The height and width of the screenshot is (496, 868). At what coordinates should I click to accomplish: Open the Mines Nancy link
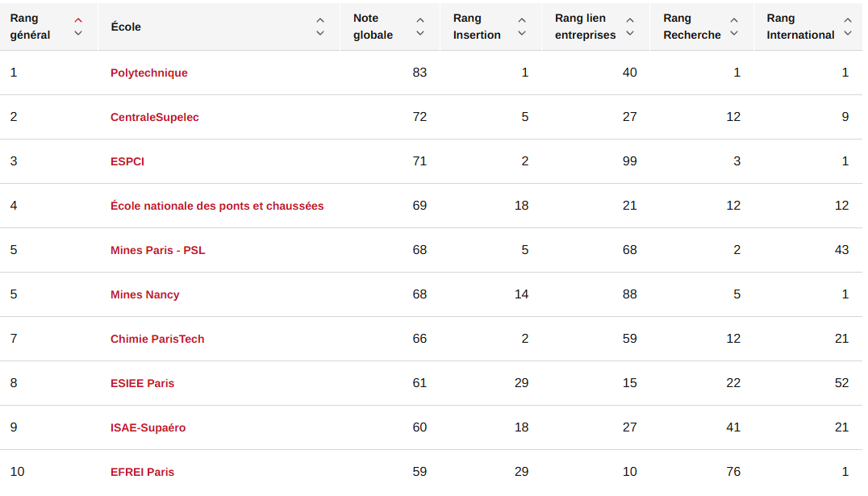(x=144, y=294)
